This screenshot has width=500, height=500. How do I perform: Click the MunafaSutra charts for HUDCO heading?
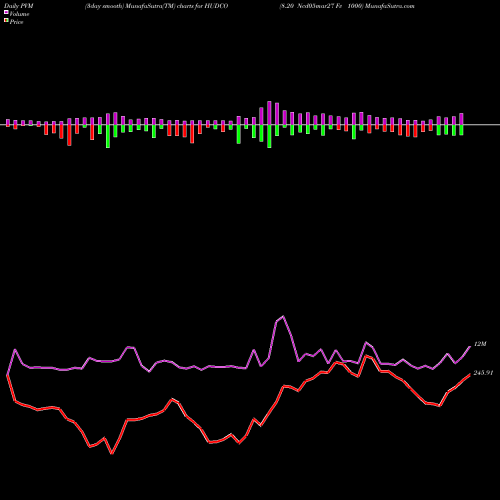click(x=156, y=6)
